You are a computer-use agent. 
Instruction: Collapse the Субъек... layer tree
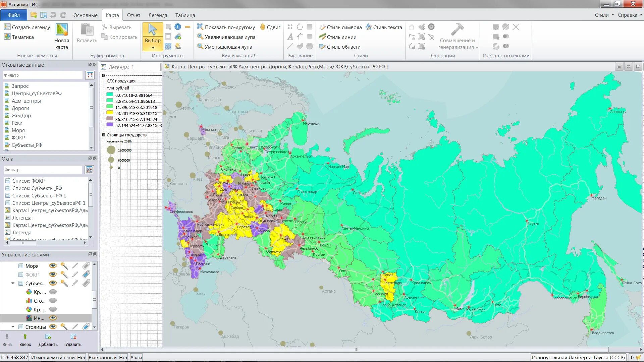pos(13,283)
